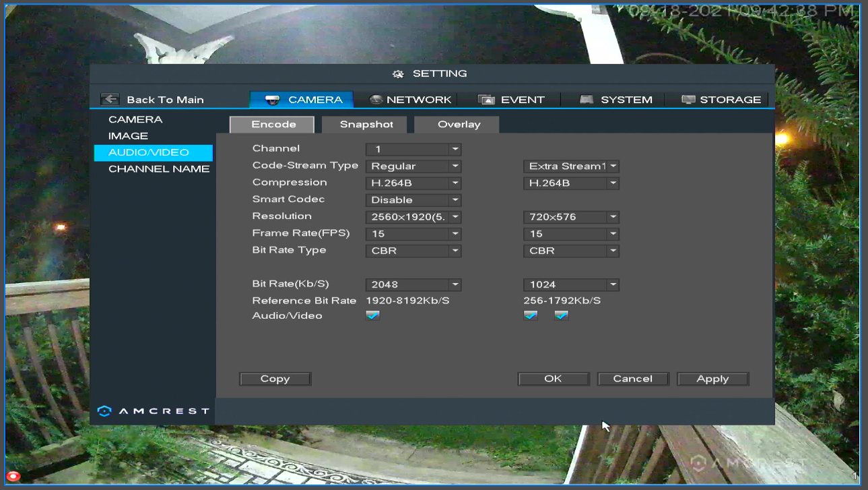The image size is (868, 490).
Task: Click the camera icon in CAMERA tab
Action: pyautogui.click(x=272, y=100)
